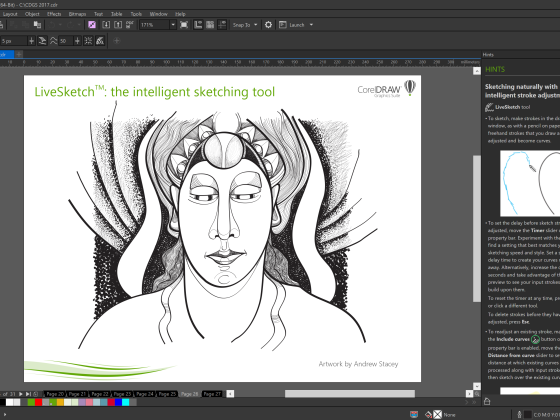Open the Bitmaps menu
Viewport: 560px width, 420px height.
coord(77,14)
